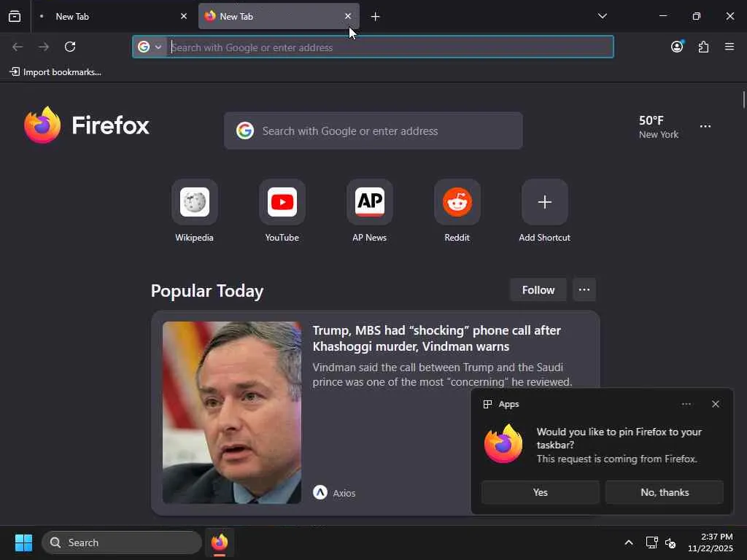The height and width of the screenshot is (560, 747).
Task: Select the active New Tab with Firefox icon
Action: click(x=279, y=16)
